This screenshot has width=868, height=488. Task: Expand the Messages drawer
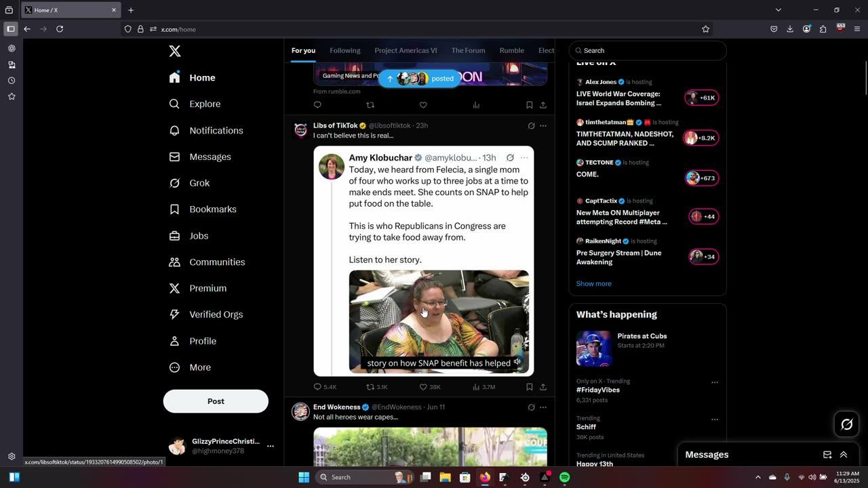(844, 455)
